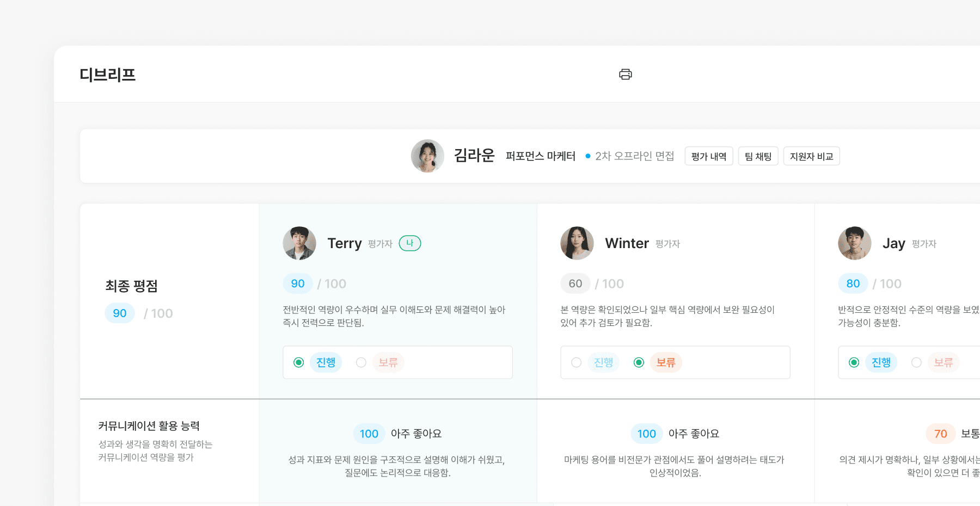The height and width of the screenshot is (506, 980).
Task: Open the 평가 내역 tab
Action: coord(708,156)
